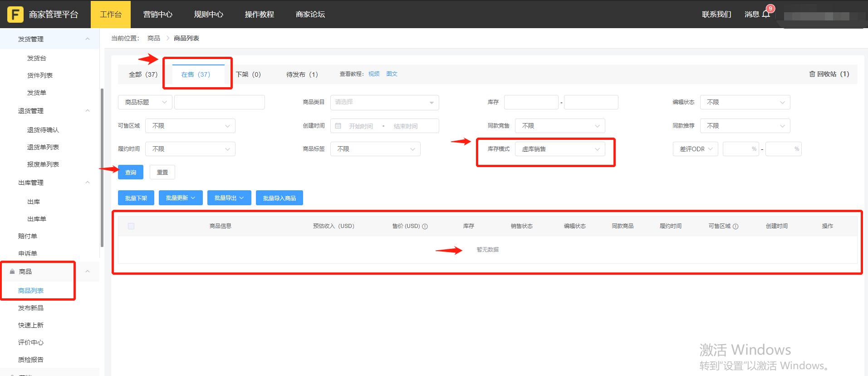Click the 批量导入商品 button

point(279,198)
